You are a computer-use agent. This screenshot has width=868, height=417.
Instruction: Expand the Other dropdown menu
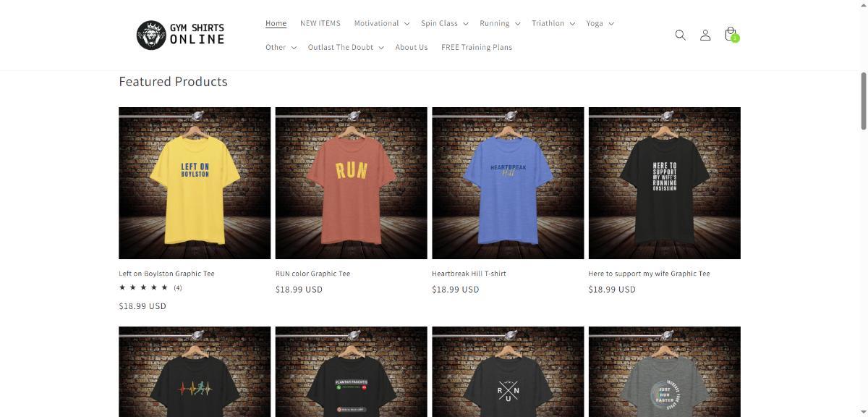[x=281, y=47]
